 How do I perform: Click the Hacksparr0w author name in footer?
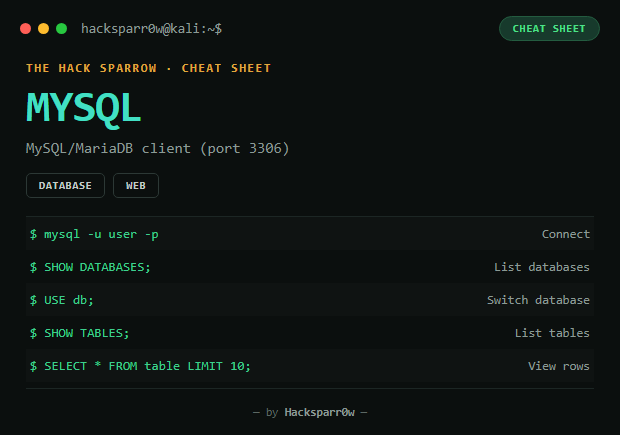click(x=319, y=412)
